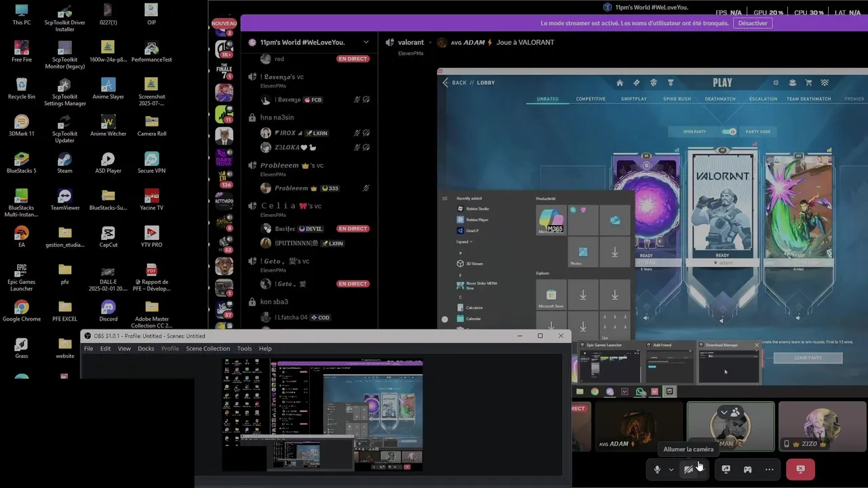Select the DEATHMATCH mode tab

click(x=720, y=99)
